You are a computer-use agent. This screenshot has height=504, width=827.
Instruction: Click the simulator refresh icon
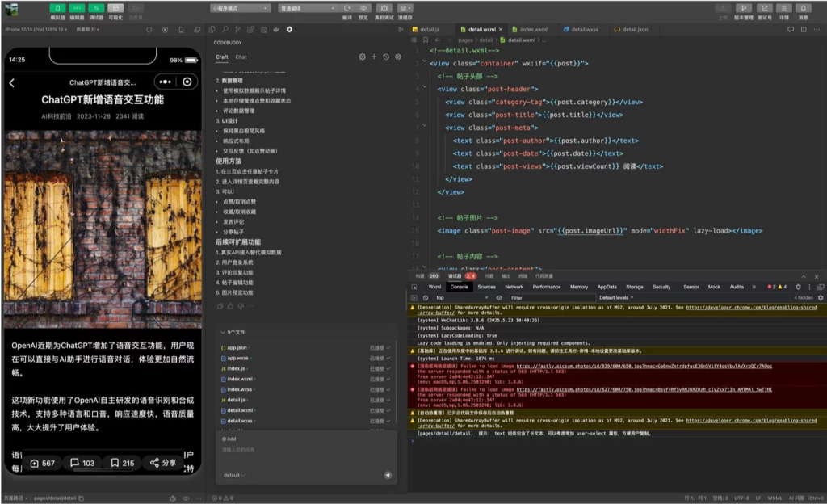click(x=149, y=30)
